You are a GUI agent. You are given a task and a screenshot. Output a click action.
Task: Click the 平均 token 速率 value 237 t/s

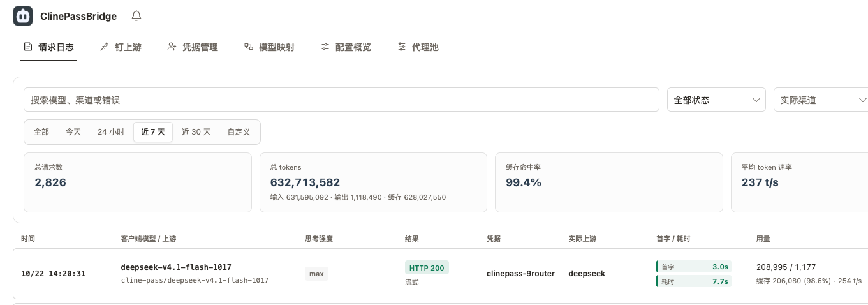(x=760, y=182)
